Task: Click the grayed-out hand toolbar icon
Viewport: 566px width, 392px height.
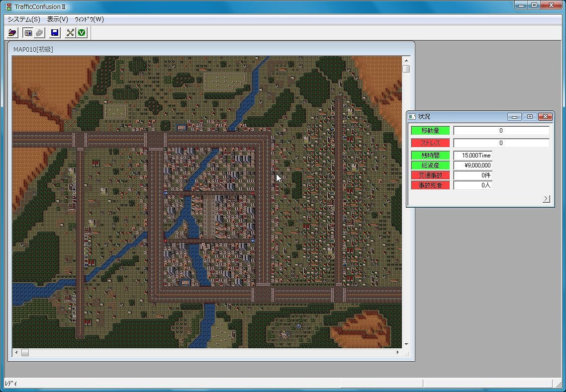Action: click(x=39, y=33)
